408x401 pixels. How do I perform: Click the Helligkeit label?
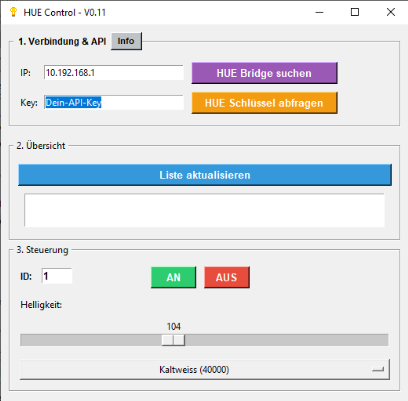tap(41, 305)
